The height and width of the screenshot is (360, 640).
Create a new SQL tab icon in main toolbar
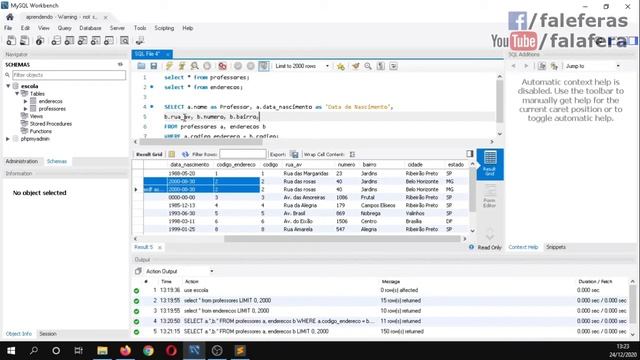(11, 40)
